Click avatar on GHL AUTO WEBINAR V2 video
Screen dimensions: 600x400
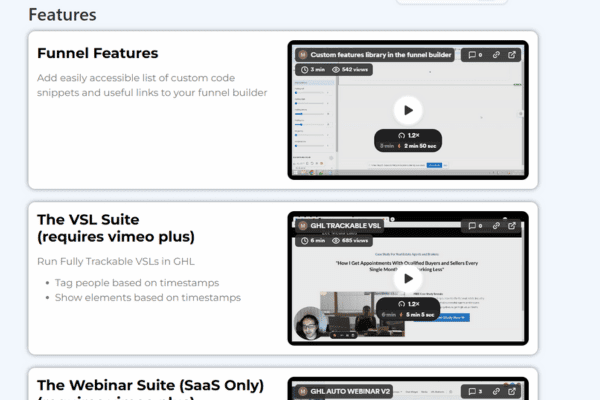(x=303, y=391)
